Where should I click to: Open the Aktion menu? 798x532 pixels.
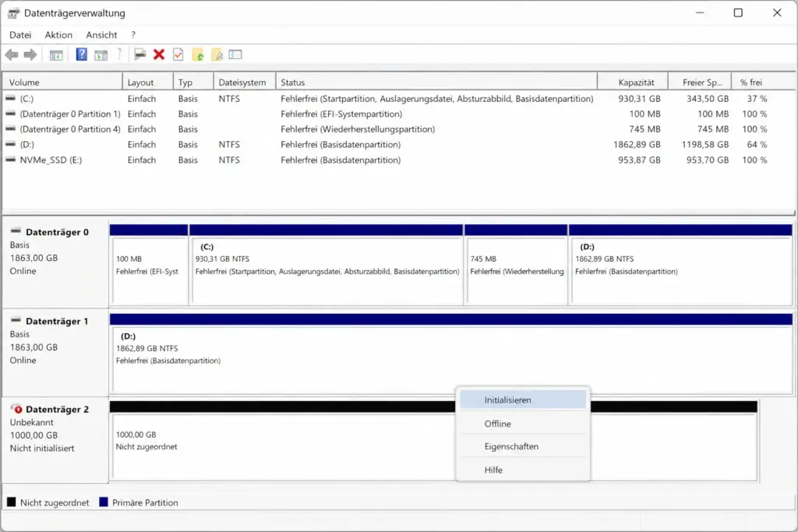pos(58,34)
